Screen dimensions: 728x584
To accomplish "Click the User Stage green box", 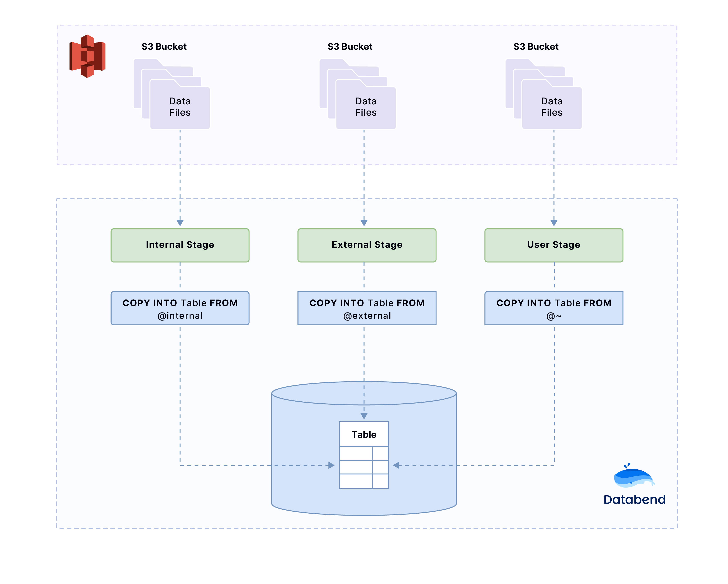I will click(554, 245).
